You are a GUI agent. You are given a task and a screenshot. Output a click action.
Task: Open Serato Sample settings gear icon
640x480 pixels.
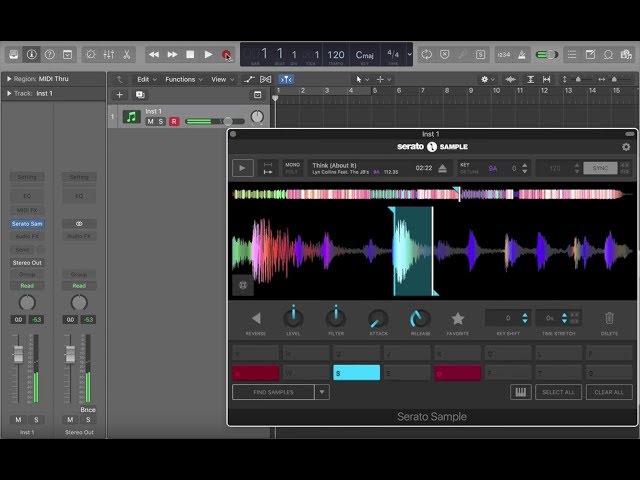[626, 147]
